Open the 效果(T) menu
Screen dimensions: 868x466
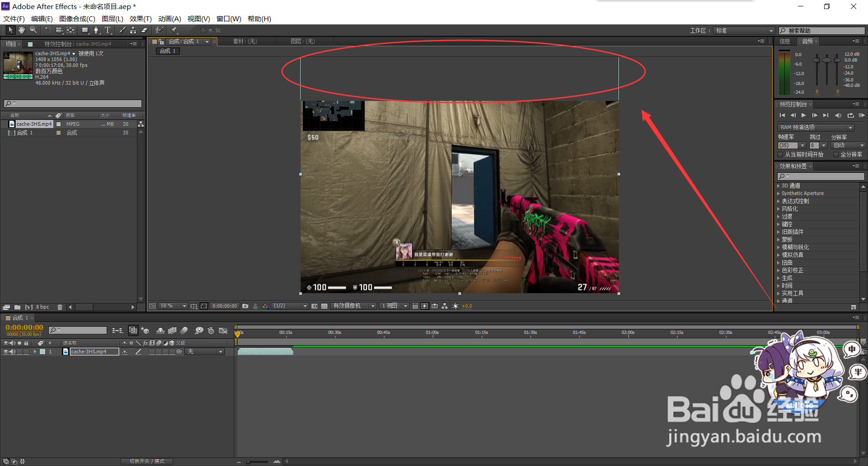(x=141, y=19)
